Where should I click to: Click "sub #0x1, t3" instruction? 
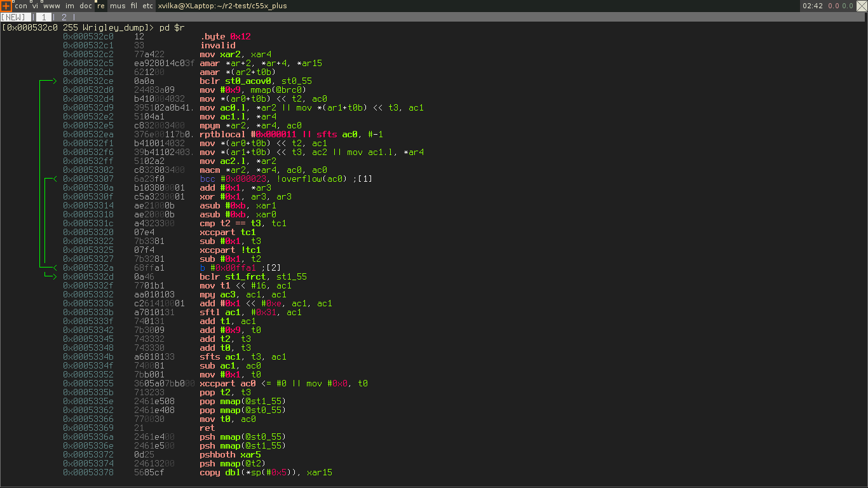(x=231, y=241)
